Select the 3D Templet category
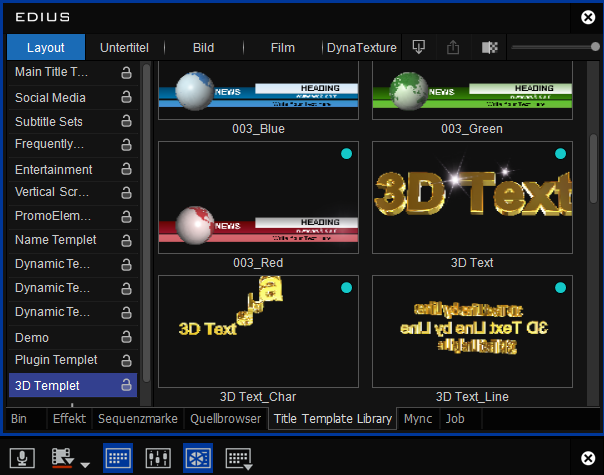Screen dimensions: 604x475 tap(73, 385)
